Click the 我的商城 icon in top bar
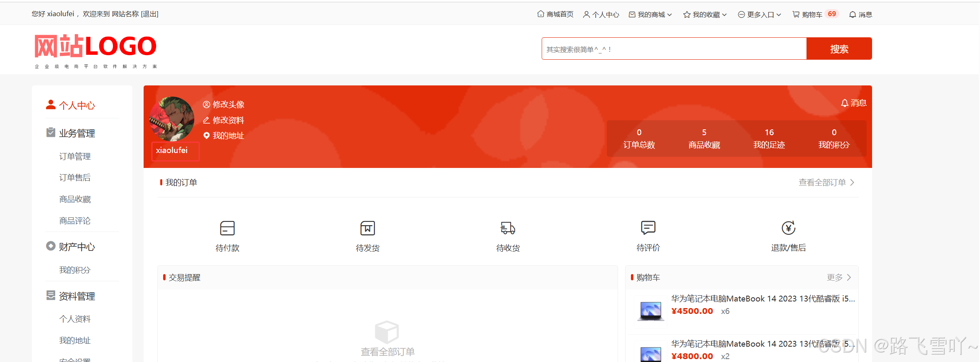The width and height of the screenshot is (980, 362). 632,15
